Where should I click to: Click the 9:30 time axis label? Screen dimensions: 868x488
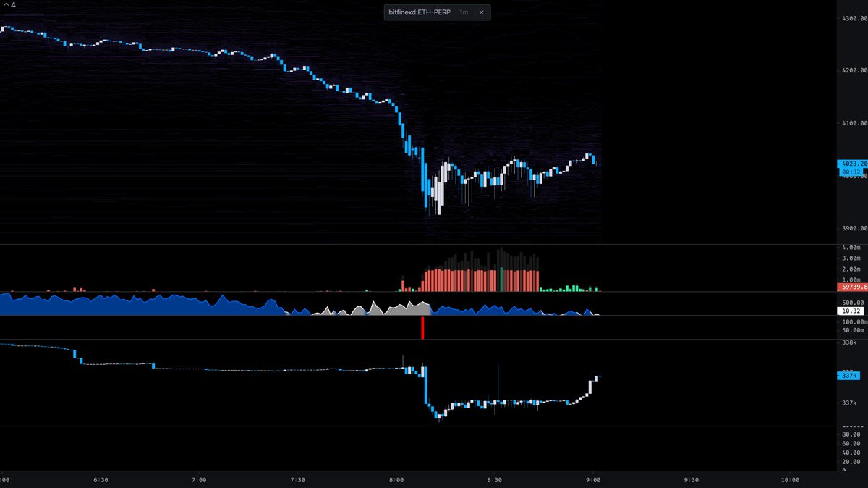(692, 480)
